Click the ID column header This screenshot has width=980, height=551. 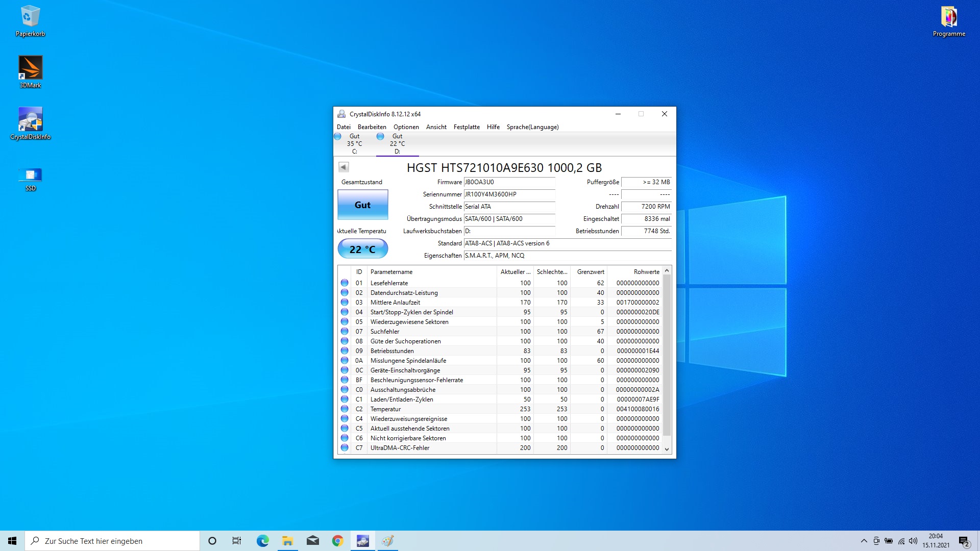point(359,272)
